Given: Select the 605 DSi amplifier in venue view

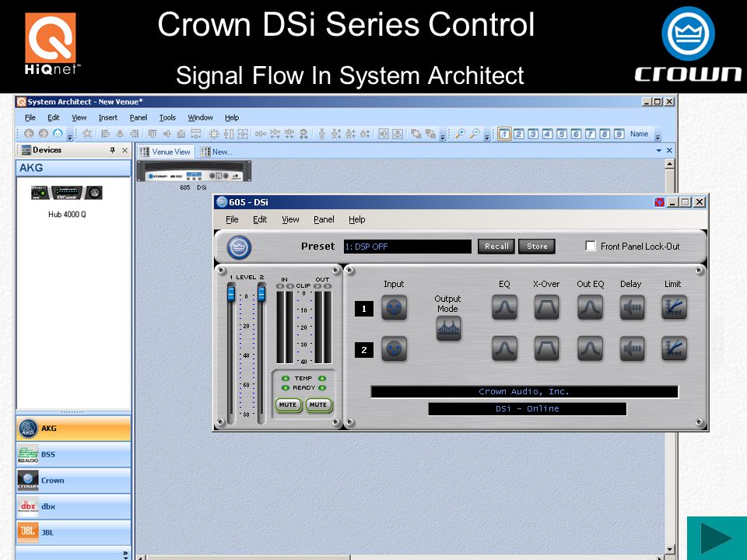Looking at the screenshot, I should tap(194, 171).
